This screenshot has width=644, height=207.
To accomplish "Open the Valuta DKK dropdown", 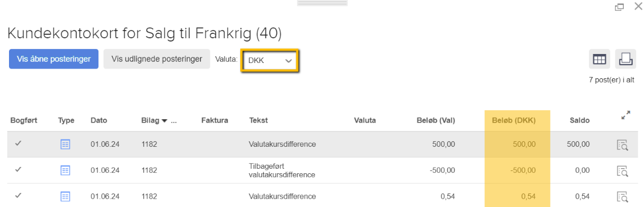I will (x=269, y=61).
